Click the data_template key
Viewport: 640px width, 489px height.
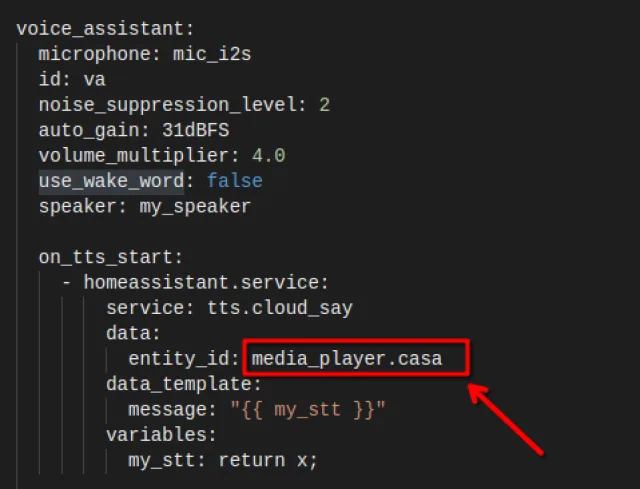(x=183, y=383)
